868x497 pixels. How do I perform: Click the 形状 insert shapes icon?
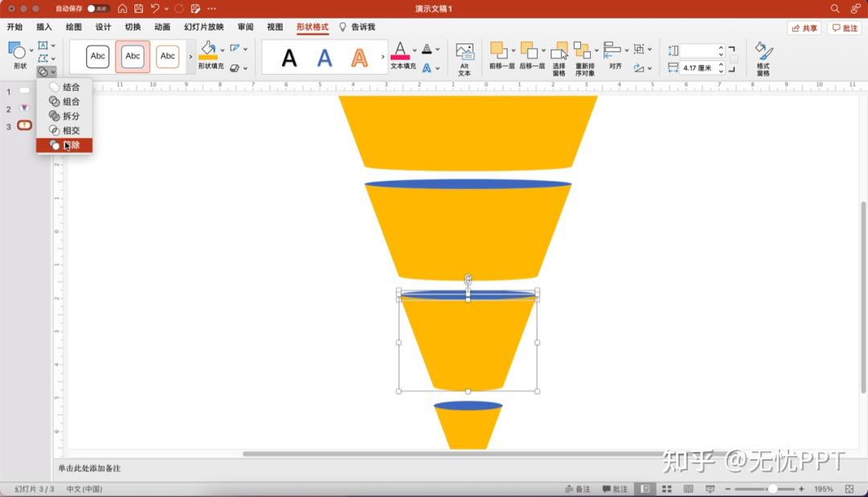[x=18, y=55]
